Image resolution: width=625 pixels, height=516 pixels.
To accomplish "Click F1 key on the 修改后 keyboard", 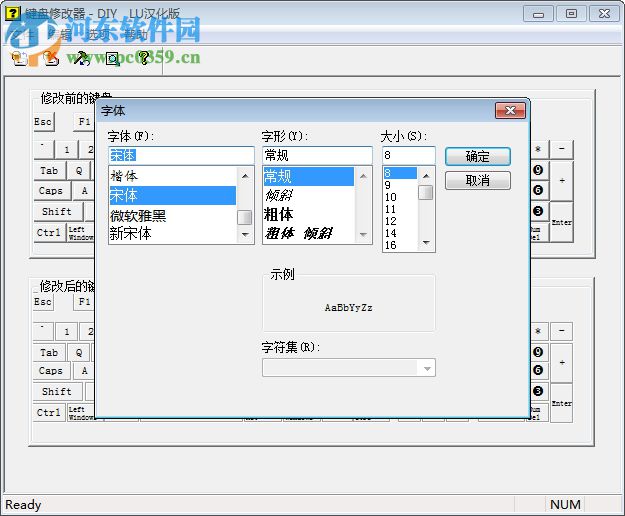I will [x=84, y=302].
